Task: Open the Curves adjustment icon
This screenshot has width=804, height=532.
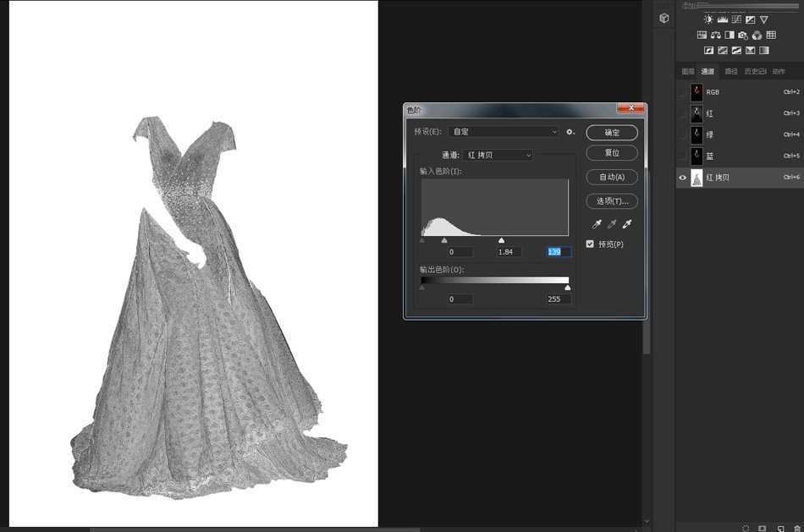Action: 737,19
